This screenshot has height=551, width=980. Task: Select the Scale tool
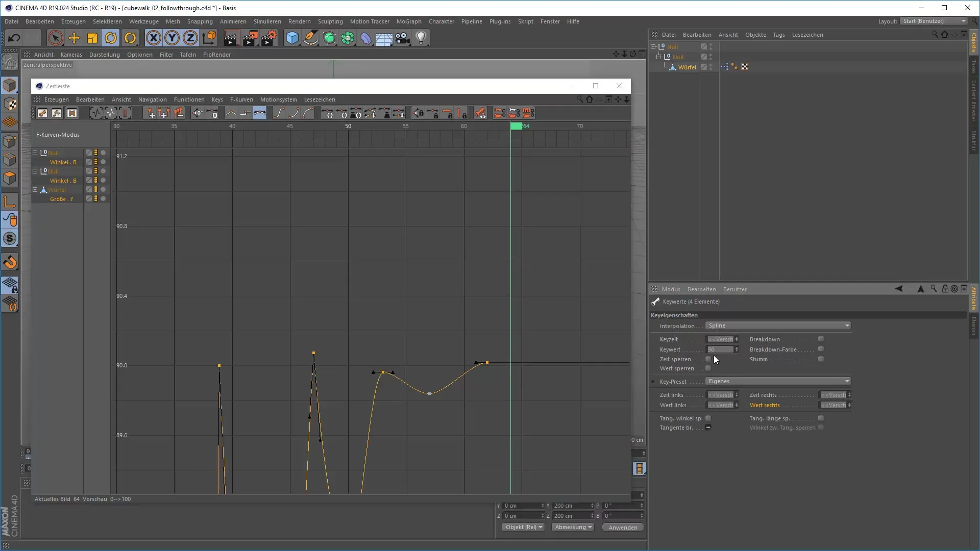(x=92, y=38)
